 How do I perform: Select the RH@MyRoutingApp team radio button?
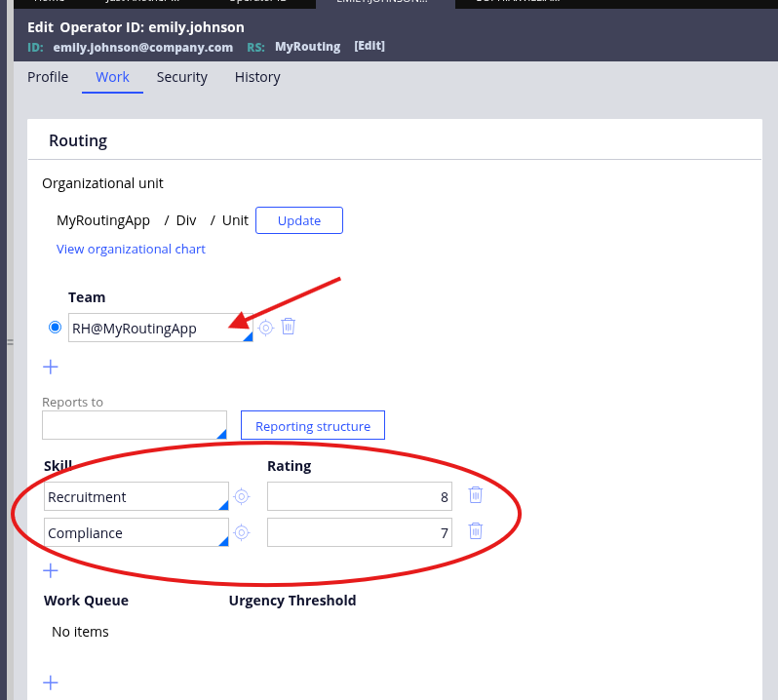point(56,328)
